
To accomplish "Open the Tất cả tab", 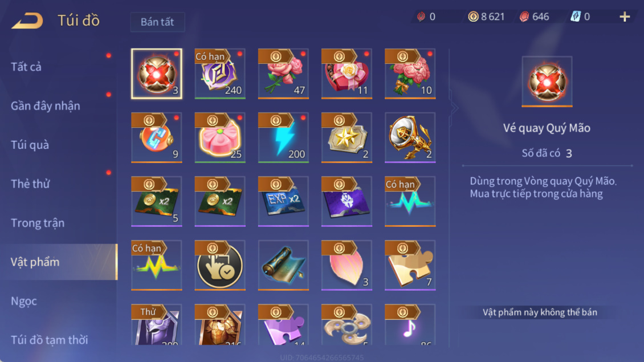I will (26, 67).
